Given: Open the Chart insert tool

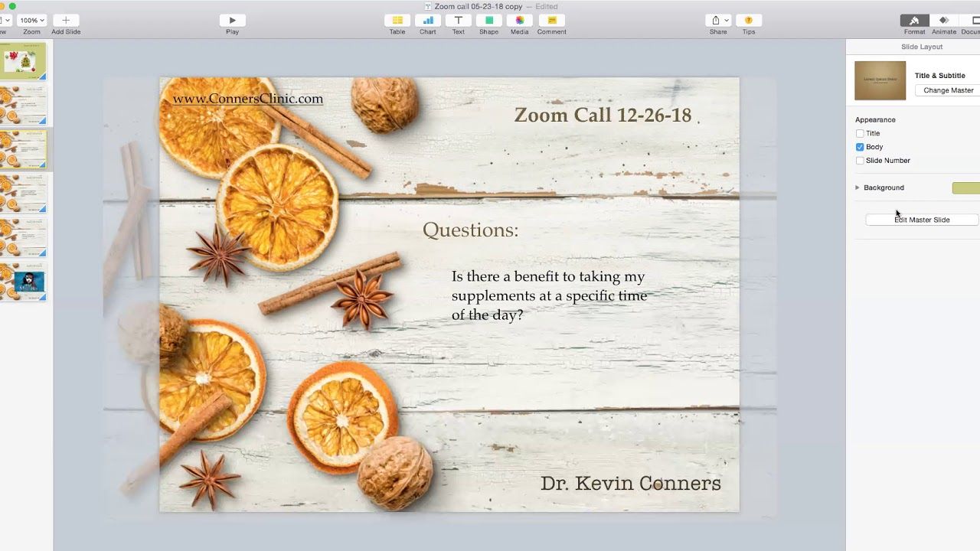Looking at the screenshot, I should click(427, 21).
